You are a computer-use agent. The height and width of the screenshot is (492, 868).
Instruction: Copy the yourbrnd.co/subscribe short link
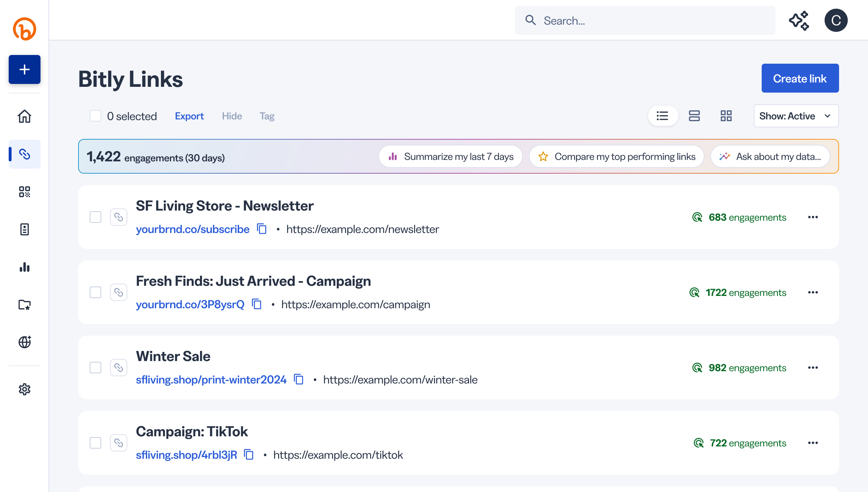tap(261, 229)
